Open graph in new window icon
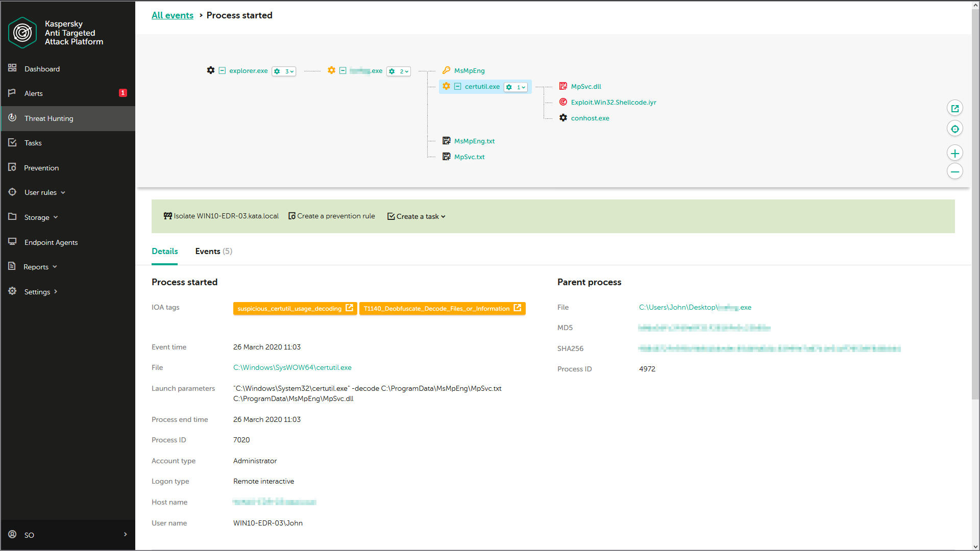 954,108
